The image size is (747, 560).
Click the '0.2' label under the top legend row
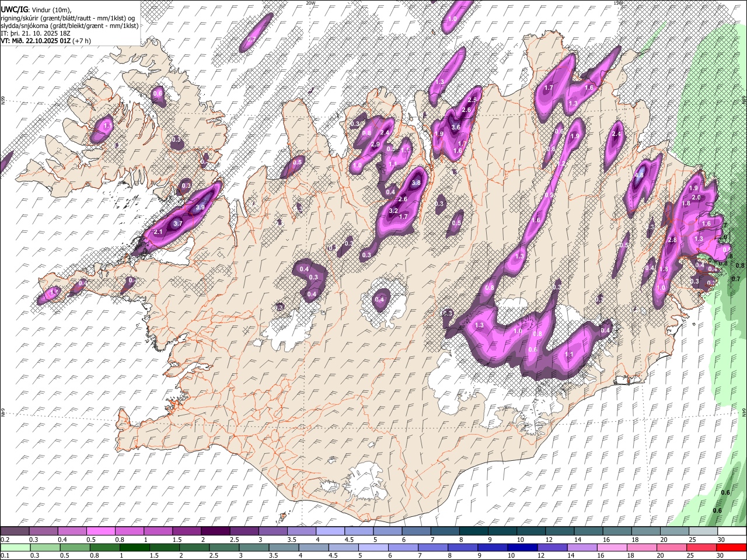[x=5, y=540]
